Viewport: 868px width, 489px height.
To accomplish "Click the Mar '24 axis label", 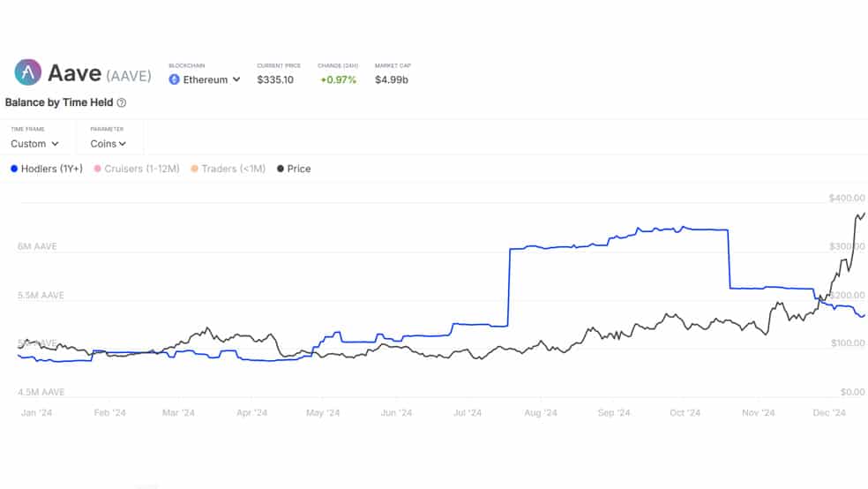I will click(x=178, y=412).
